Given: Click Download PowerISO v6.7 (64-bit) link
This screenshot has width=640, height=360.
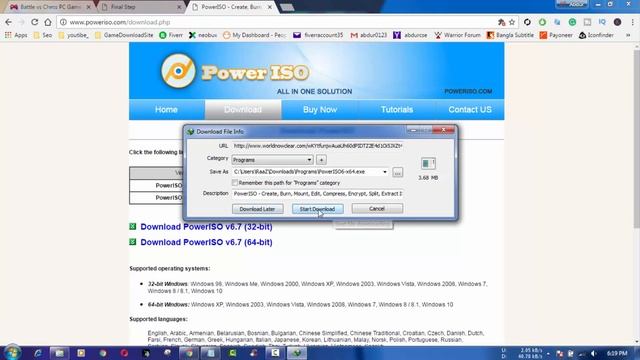Looking at the screenshot, I should click(x=206, y=242).
